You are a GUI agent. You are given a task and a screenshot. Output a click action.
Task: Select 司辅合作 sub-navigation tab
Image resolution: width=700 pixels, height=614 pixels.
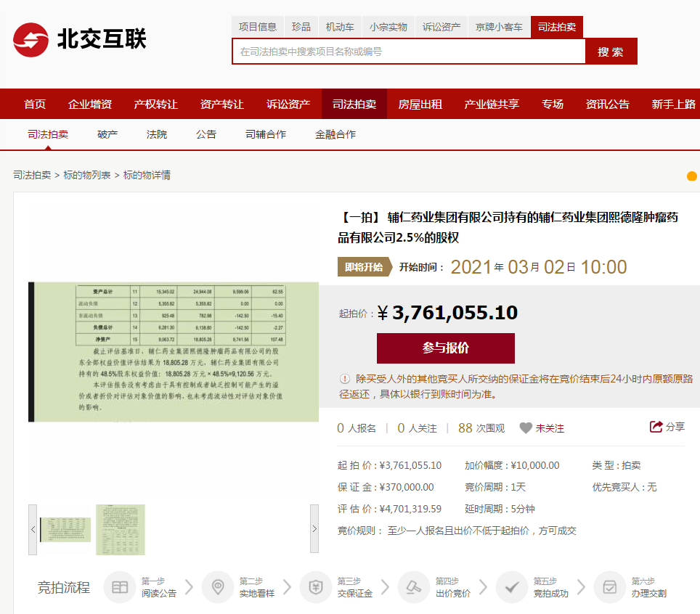pos(266,134)
